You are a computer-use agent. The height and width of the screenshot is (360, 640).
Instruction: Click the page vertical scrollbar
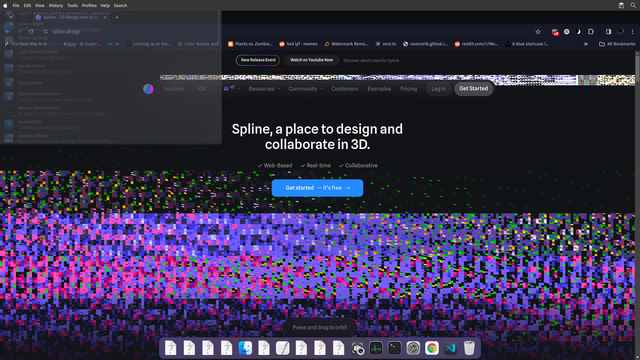637,204
